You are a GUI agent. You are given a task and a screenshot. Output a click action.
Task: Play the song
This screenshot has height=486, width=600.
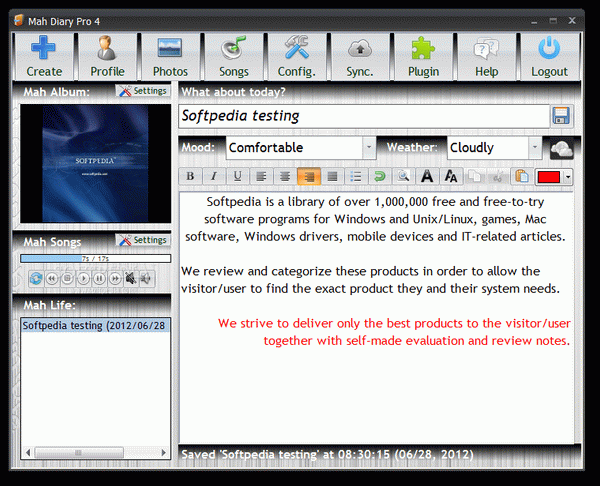pos(83,278)
